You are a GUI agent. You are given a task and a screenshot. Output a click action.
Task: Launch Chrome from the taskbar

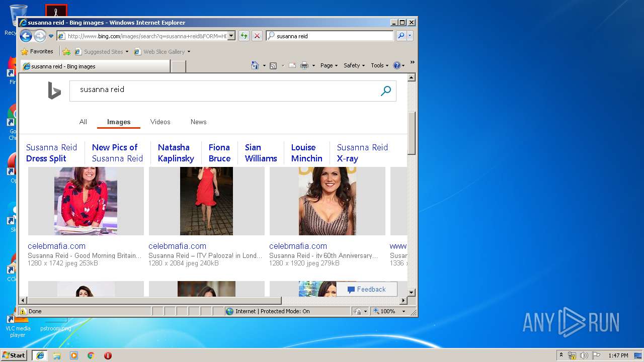coord(91,355)
